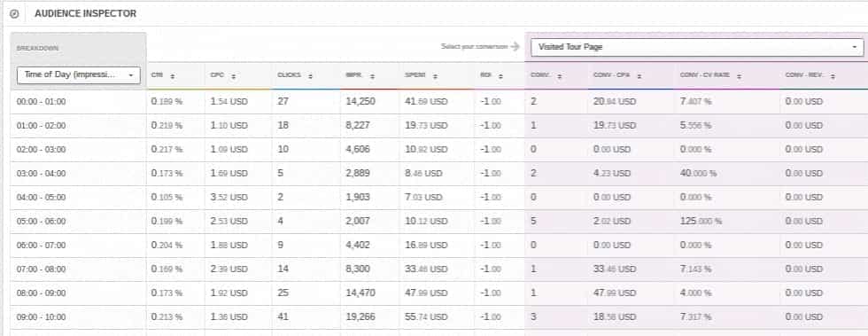Sort by the CPC column arrows
868x336 pixels.
234,76
